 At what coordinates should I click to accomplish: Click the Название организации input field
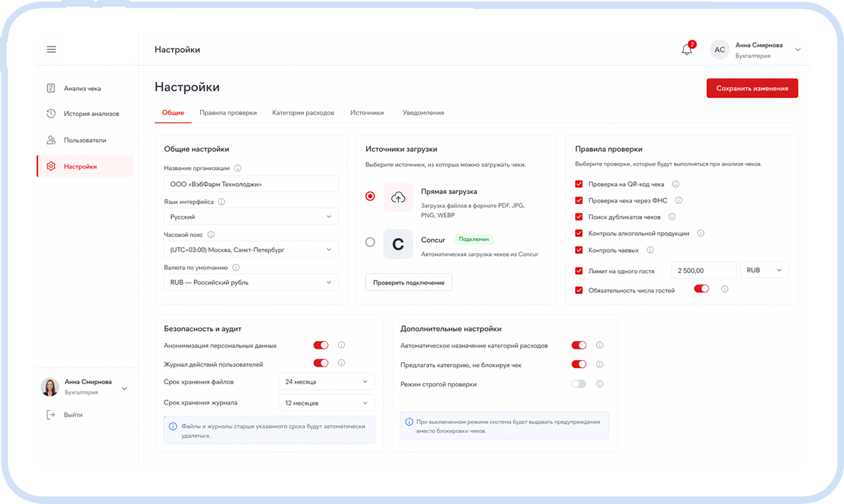point(251,184)
